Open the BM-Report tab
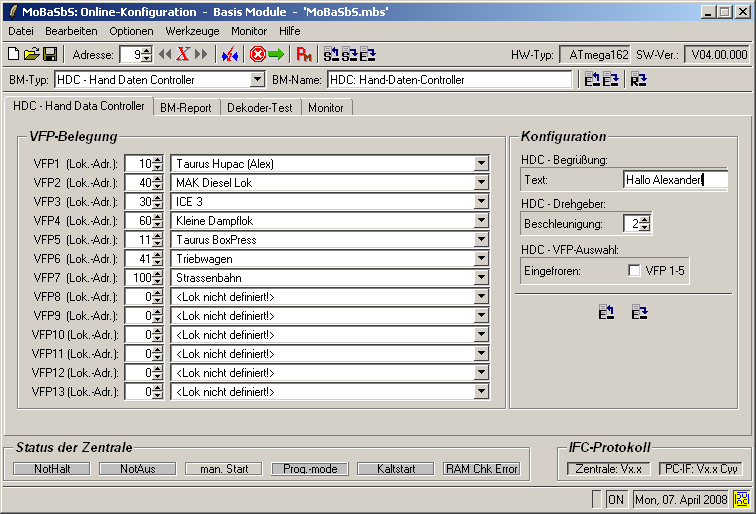The width and height of the screenshot is (756, 514). pos(186,108)
